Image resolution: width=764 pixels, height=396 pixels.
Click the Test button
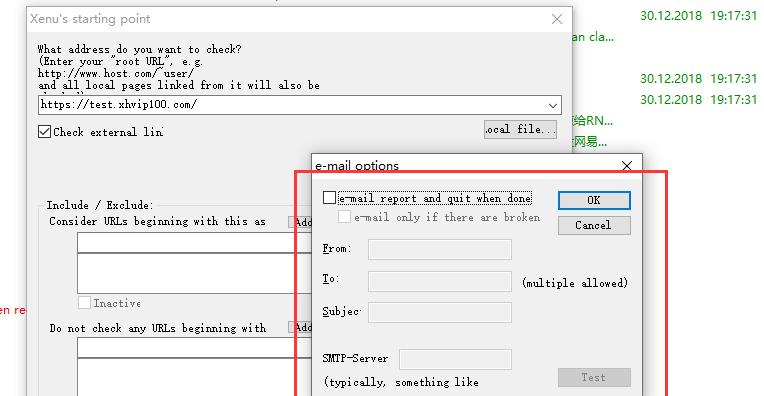pos(594,377)
